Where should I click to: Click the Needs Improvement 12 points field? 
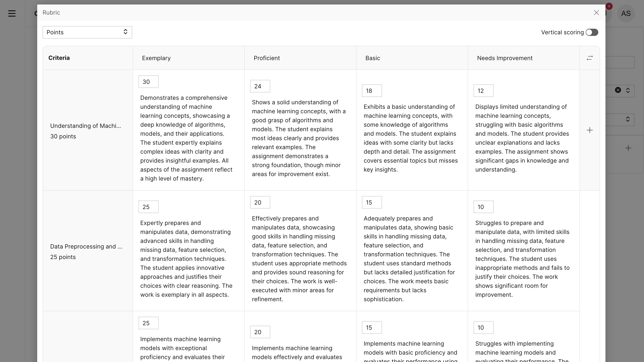click(483, 91)
